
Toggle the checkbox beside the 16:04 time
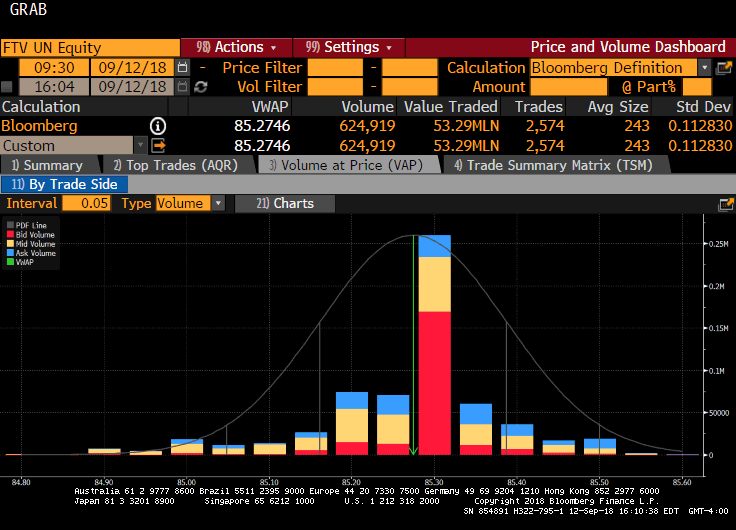click(8, 87)
